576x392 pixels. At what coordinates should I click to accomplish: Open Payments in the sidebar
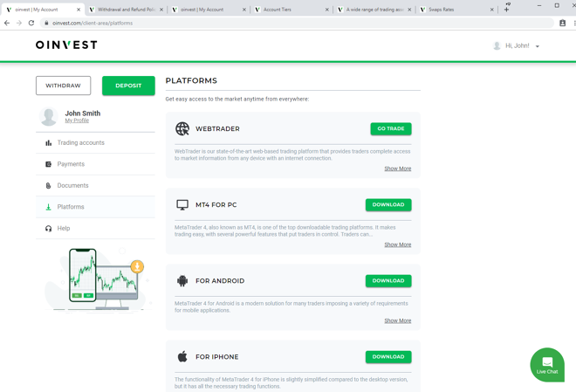coord(95,164)
